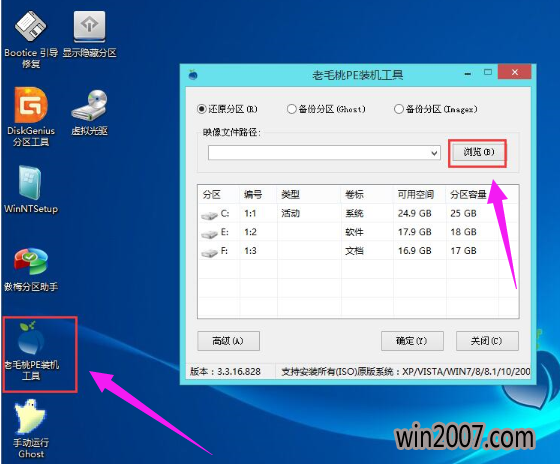Select the backup partition (Ghost) option

tap(326, 109)
